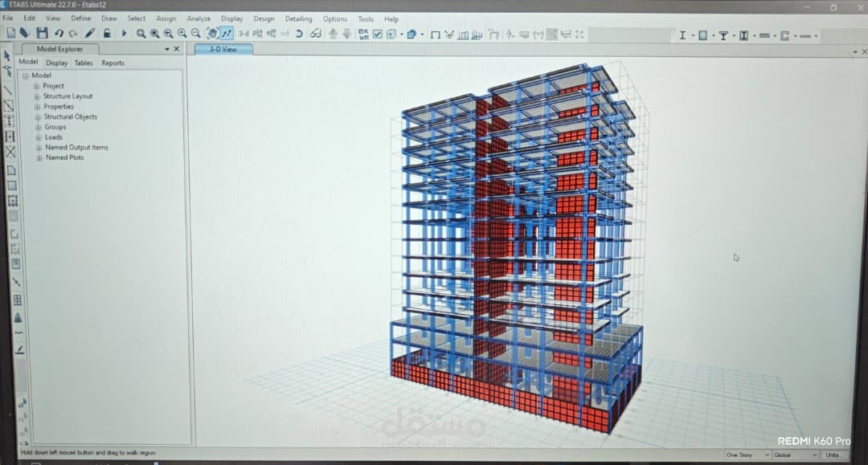
Task: Move up in list arrow icon
Action: click(334, 34)
